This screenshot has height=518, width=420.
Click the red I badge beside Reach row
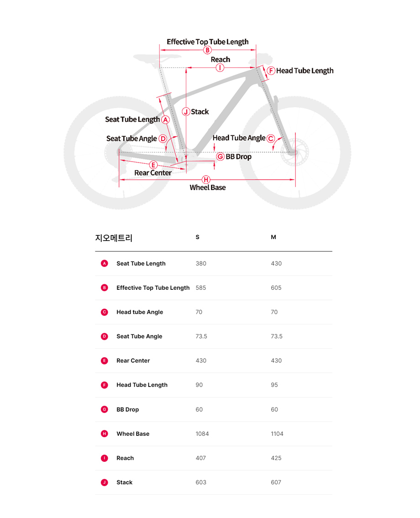click(x=105, y=458)
